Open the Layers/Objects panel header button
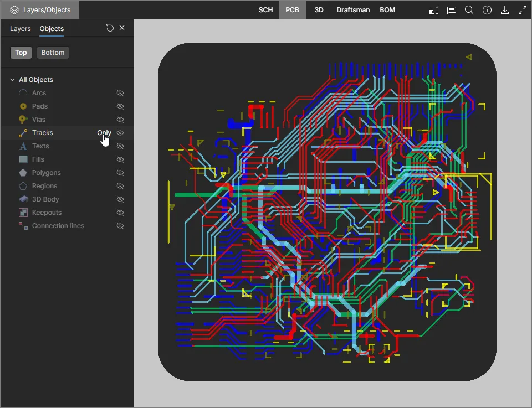Viewport: 532px width, 408px height. point(40,10)
